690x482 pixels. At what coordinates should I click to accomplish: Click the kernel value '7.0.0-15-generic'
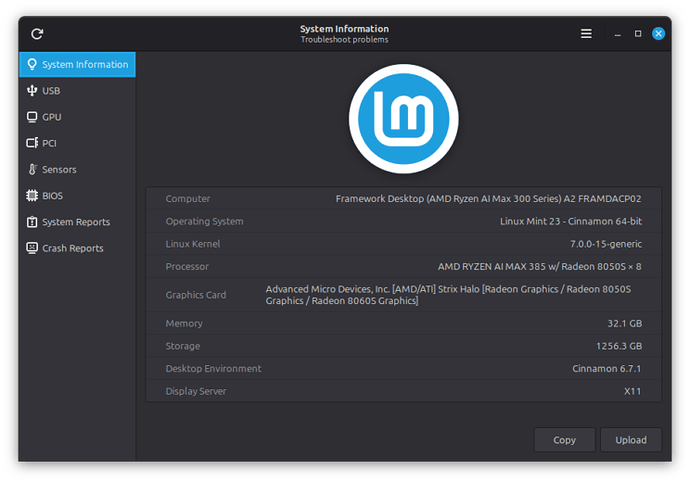tap(606, 244)
